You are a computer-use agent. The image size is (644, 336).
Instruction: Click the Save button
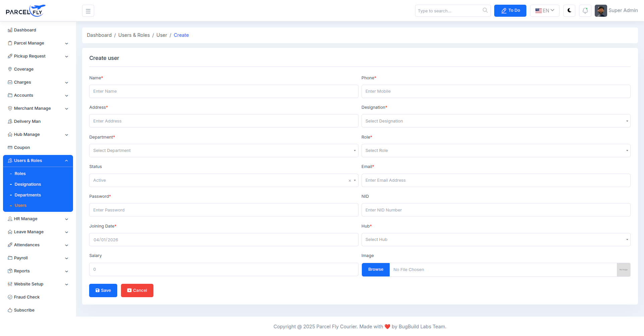(103, 290)
